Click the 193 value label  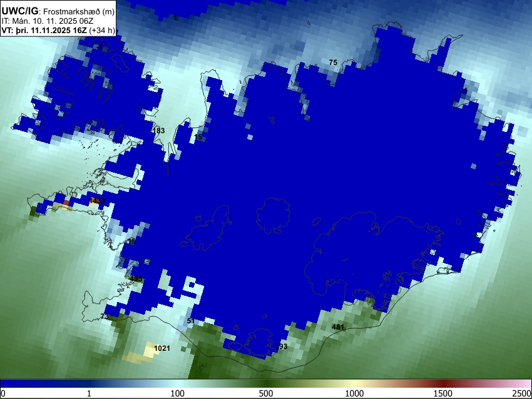[281, 346]
